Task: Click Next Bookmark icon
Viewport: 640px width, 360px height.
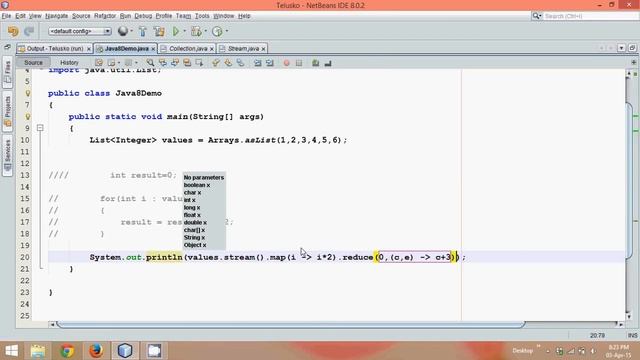Action: (228, 63)
